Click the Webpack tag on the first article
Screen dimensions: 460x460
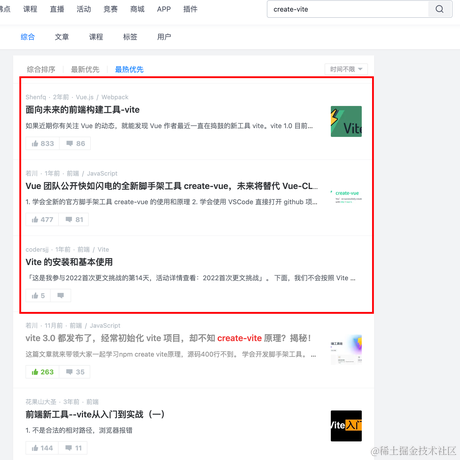coord(115,97)
